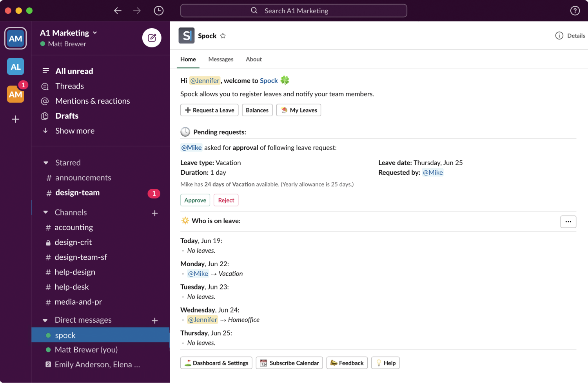Screen dimensions: 588x383
Task: Open My Leaves
Action: (299, 110)
